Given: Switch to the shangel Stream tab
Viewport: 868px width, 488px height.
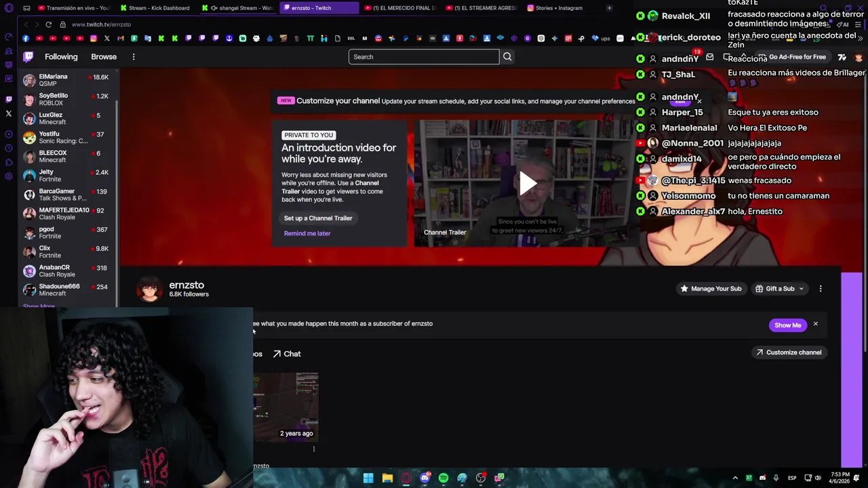Looking at the screenshot, I should [x=239, y=8].
